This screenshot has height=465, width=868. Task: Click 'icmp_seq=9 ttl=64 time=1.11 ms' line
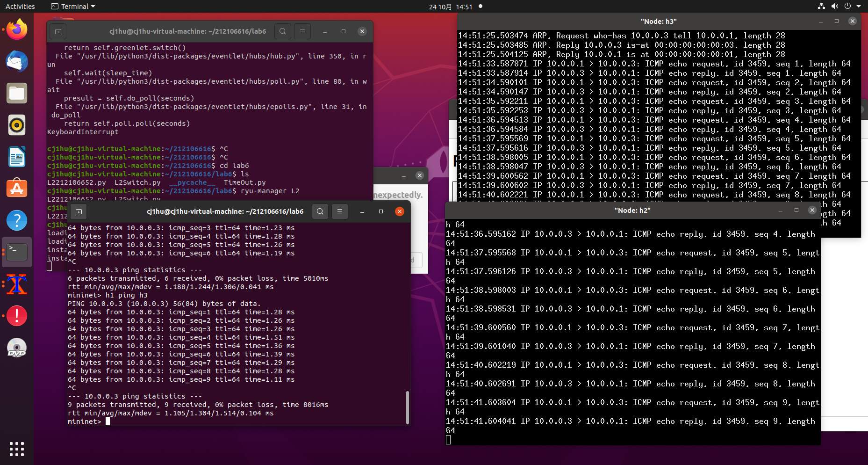pos(181,379)
